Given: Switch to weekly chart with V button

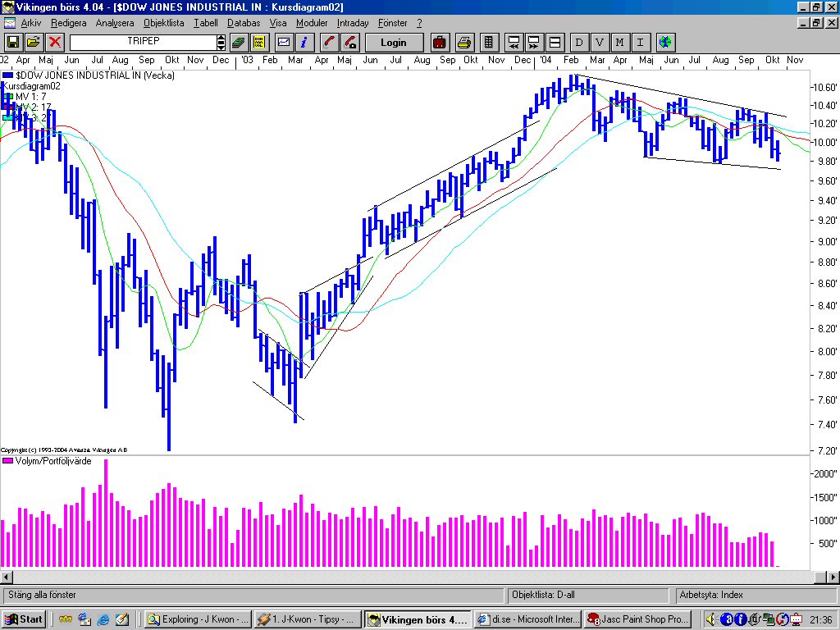Looking at the screenshot, I should tap(600, 43).
